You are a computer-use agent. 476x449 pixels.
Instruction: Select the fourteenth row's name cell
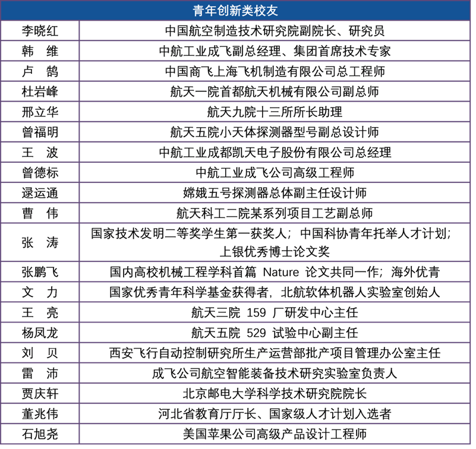tap(40, 312)
